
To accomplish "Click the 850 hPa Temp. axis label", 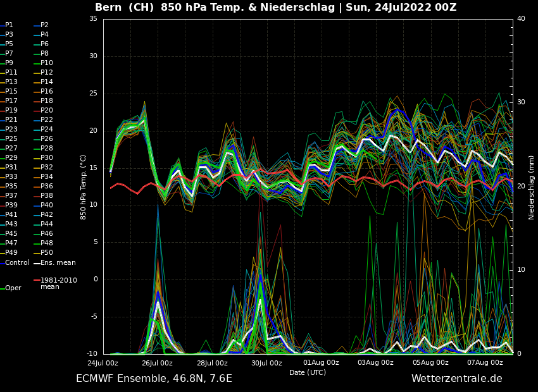I will [83, 187].
